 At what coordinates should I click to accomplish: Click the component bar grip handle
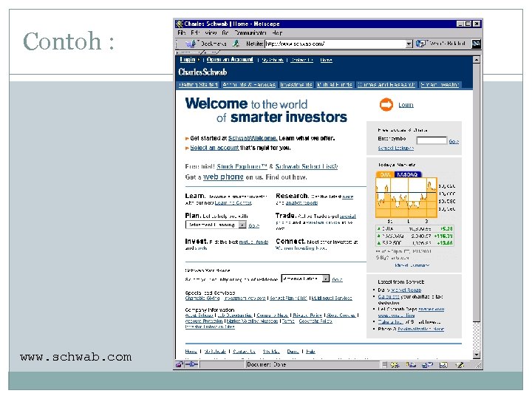pos(384,365)
